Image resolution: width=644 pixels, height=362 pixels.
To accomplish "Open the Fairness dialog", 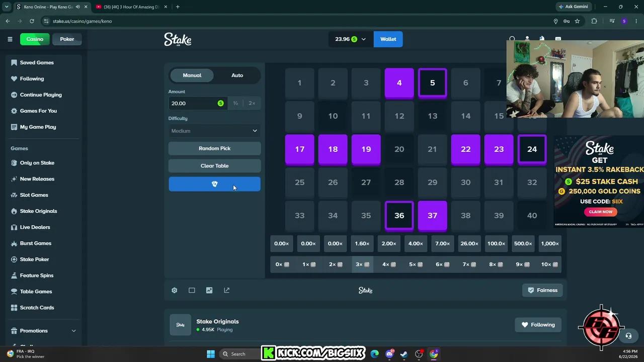I will click(542, 290).
